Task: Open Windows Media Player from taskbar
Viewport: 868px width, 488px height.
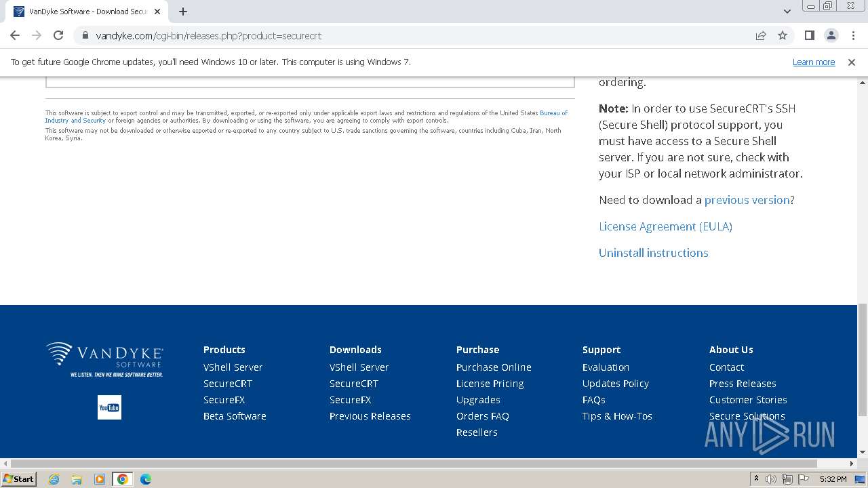Action: (x=100, y=479)
